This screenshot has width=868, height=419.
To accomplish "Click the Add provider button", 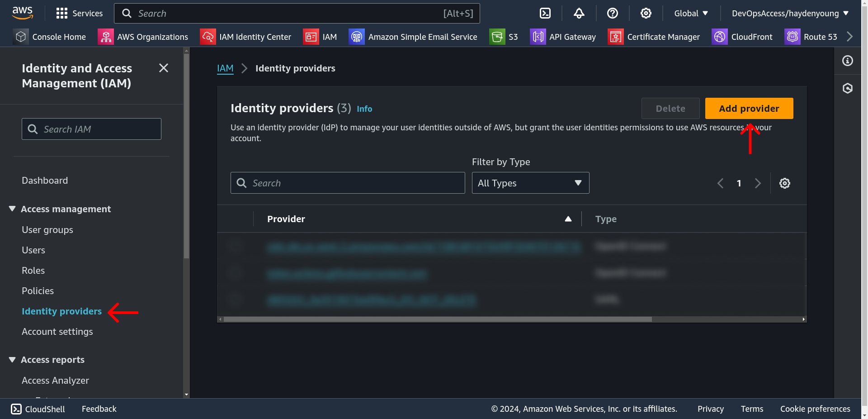I will coord(749,109).
